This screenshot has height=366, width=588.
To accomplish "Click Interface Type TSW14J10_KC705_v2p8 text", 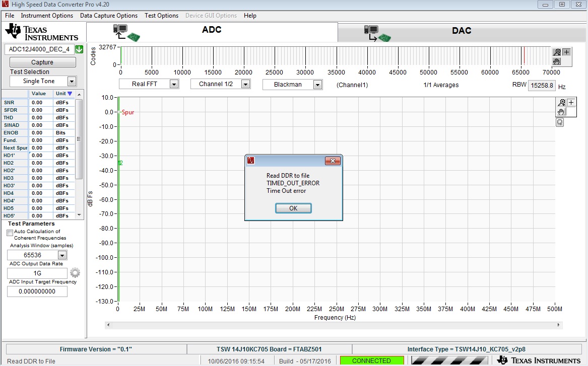I will 466,349.
